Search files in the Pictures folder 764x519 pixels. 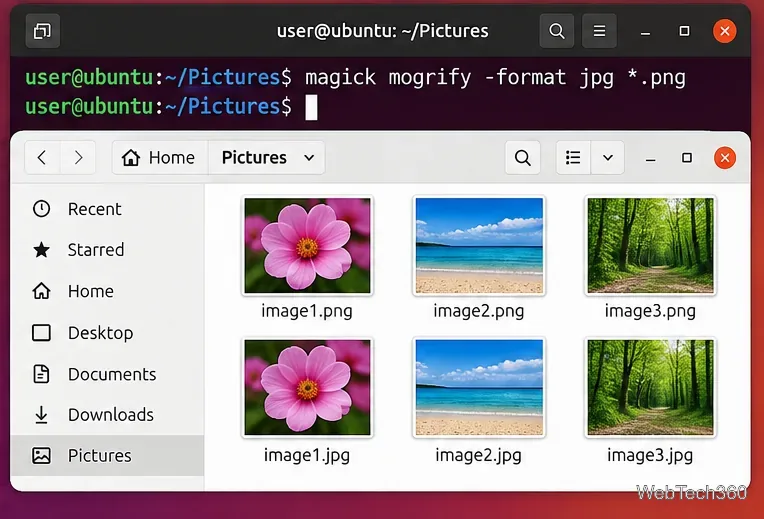pyautogui.click(x=522, y=157)
